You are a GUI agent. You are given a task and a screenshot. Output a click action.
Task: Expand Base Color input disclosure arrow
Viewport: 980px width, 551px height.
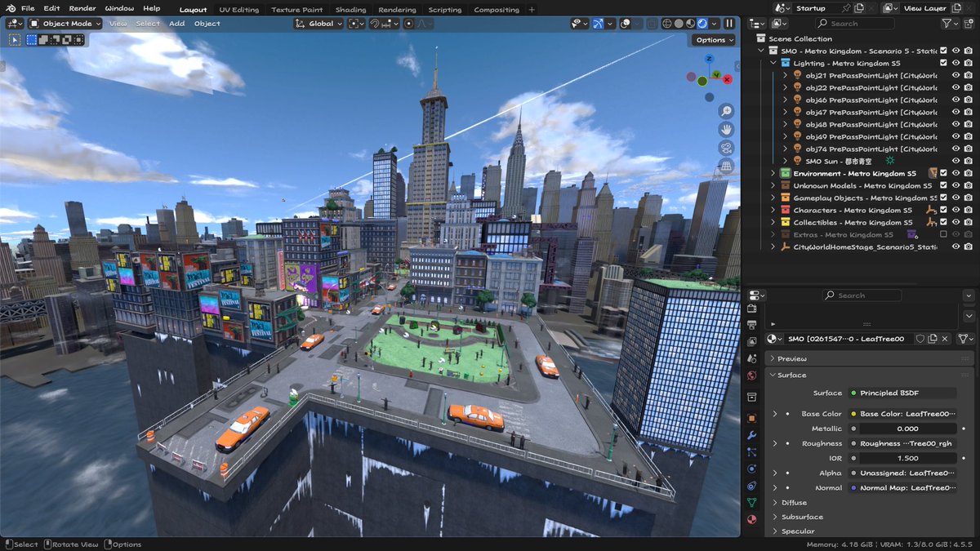(774, 414)
